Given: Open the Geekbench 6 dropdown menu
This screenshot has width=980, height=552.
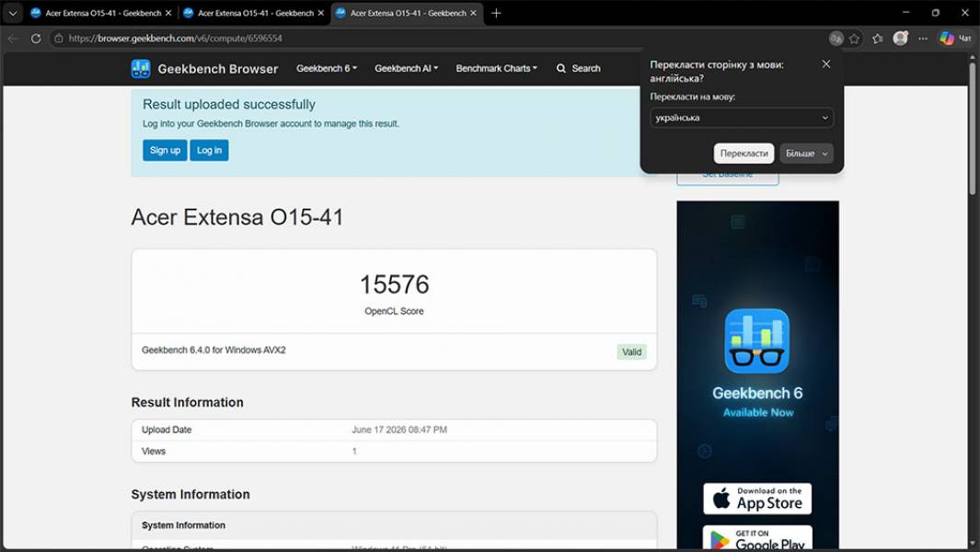Looking at the screenshot, I should (327, 68).
